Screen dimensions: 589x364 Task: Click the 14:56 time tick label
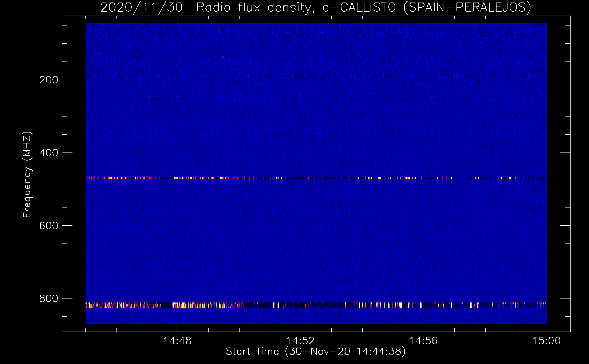(423, 341)
